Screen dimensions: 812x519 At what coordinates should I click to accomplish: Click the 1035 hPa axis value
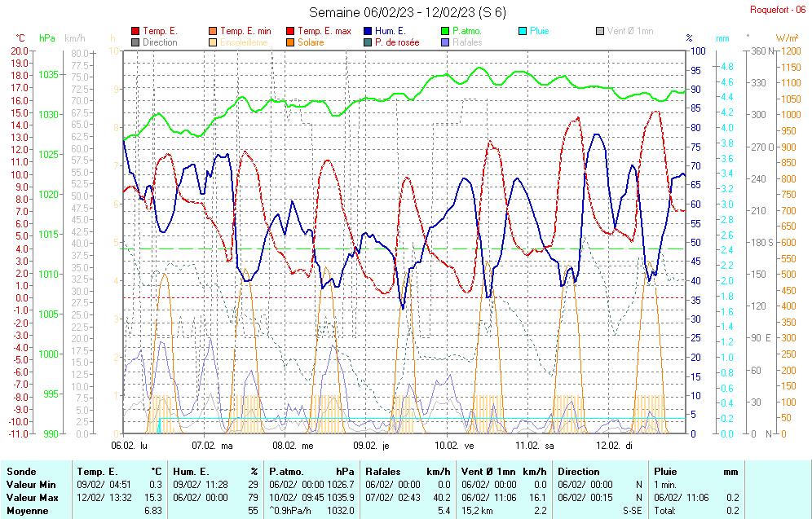click(48, 74)
